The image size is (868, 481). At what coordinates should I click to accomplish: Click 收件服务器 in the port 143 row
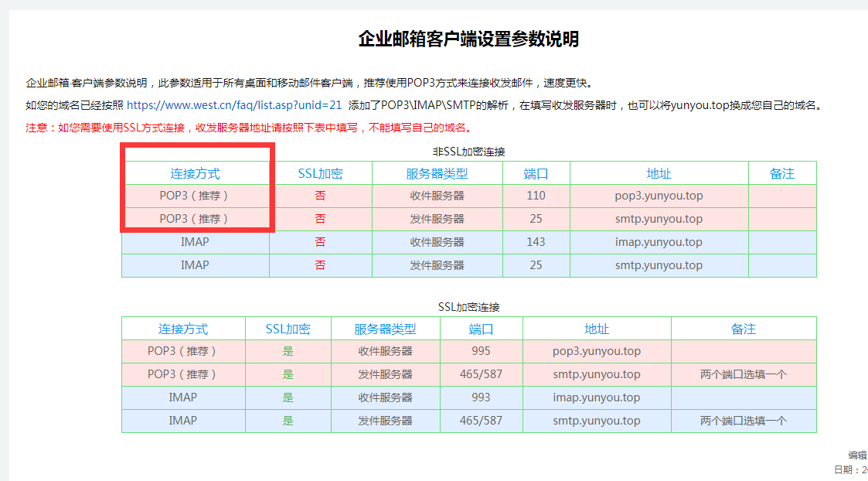437,242
